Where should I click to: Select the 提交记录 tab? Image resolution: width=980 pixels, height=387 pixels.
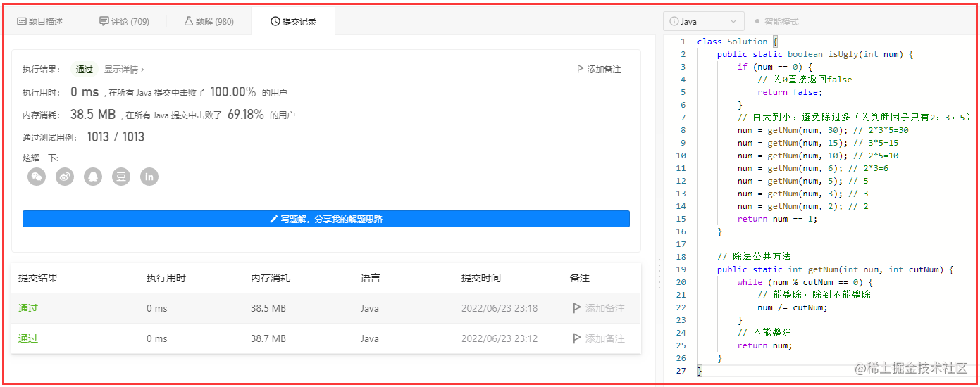(x=293, y=22)
